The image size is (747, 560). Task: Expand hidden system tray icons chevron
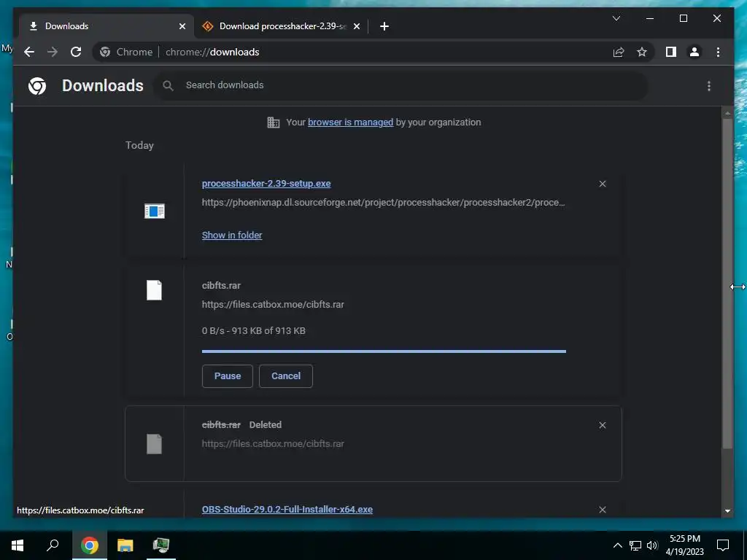pos(617,545)
